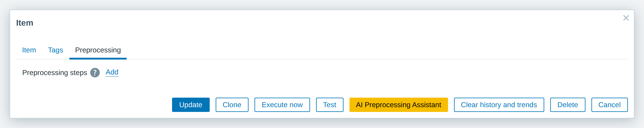Delete the item

[568, 105]
